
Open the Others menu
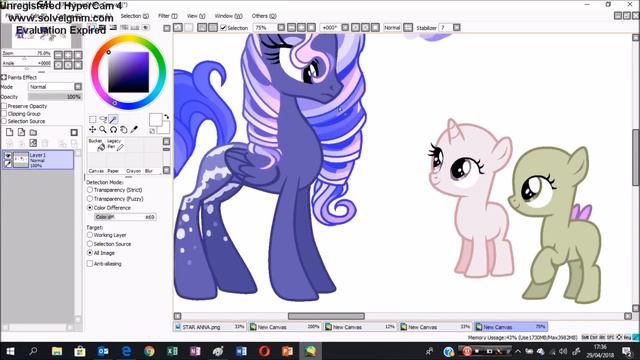[x=264, y=16]
